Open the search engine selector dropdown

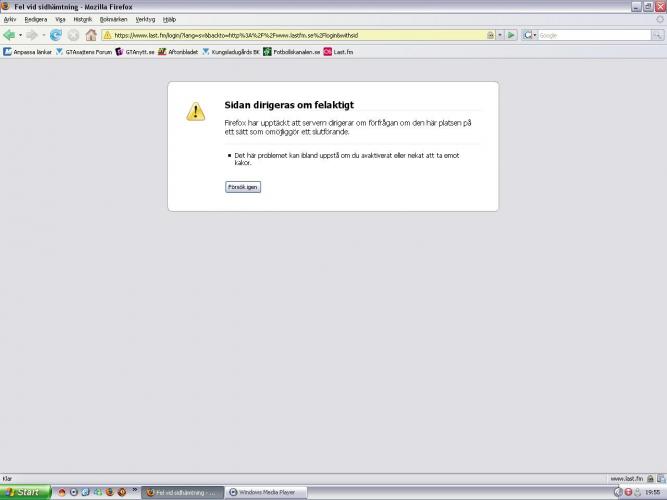click(x=531, y=35)
